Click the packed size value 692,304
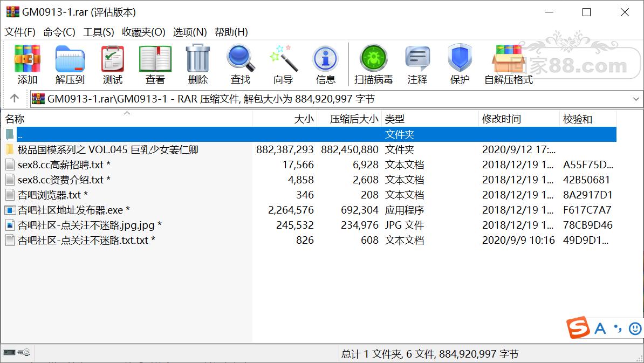 (359, 210)
